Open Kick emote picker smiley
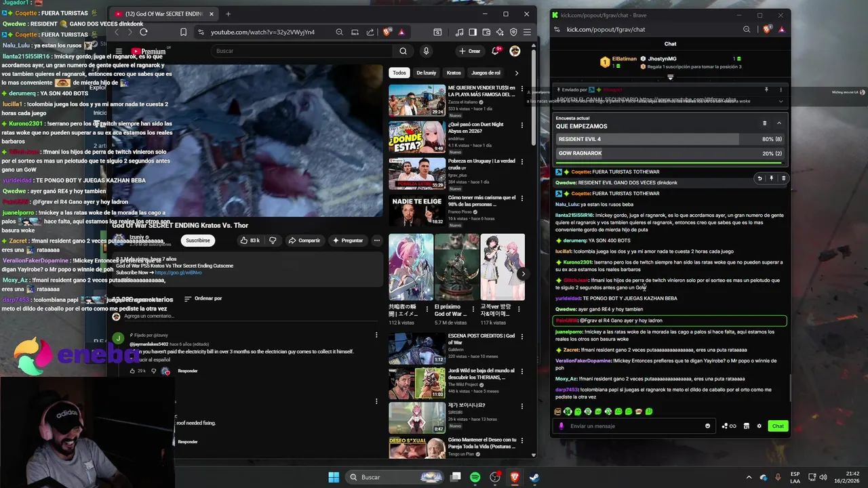The width and height of the screenshot is (868, 488). tap(708, 426)
